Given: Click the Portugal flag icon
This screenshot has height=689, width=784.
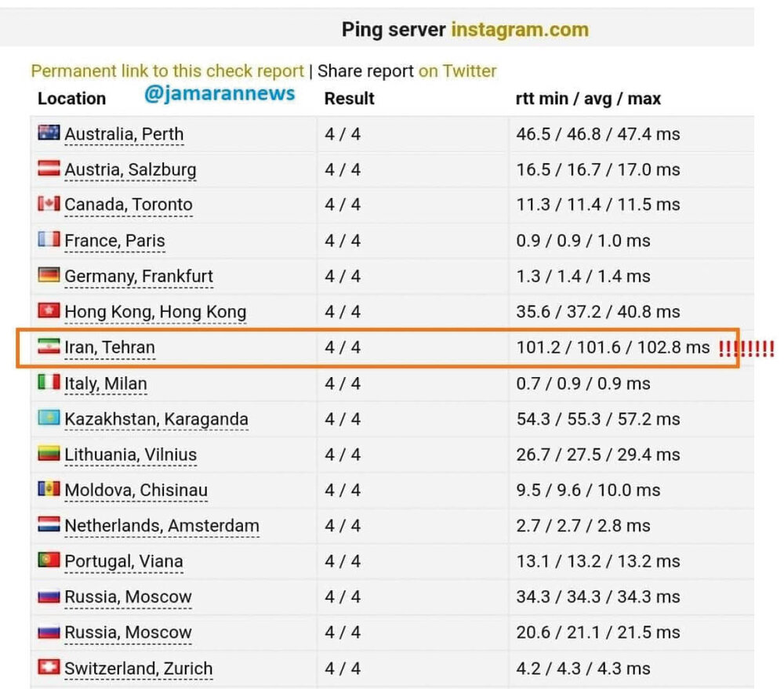Looking at the screenshot, I should (x=49, y=560).
